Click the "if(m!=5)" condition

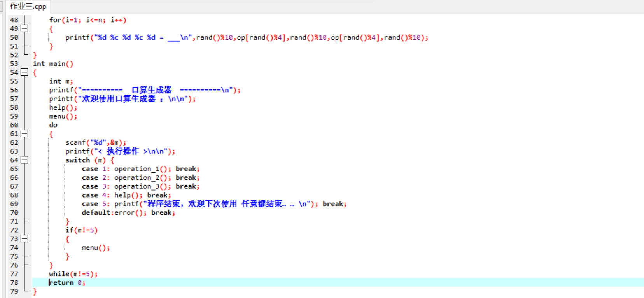(82, 230)
